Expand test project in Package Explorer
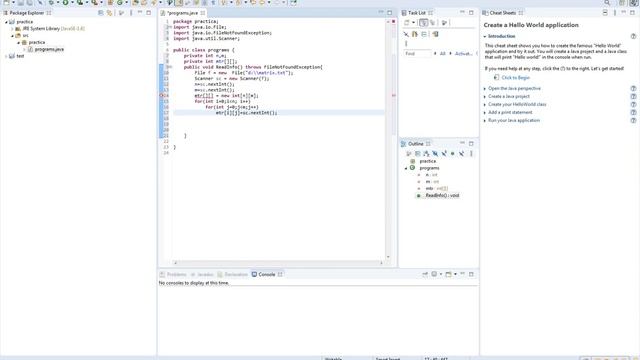This screenshot has height=360, width=640. coord(6,56)
